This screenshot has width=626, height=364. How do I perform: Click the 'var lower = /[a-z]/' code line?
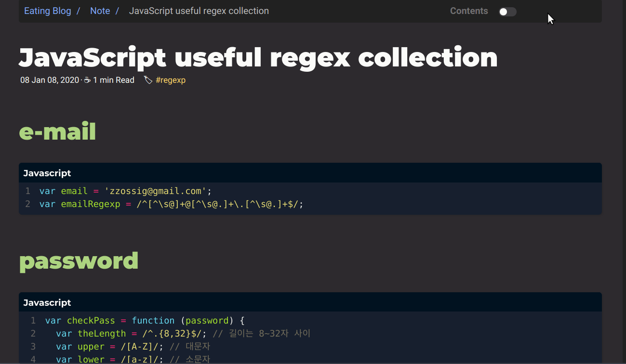(133, 359)
